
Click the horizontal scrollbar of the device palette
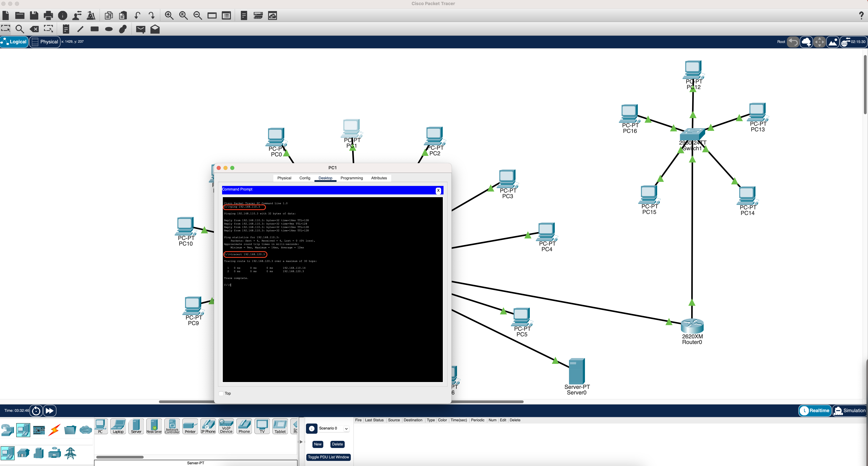coord(120,457)
